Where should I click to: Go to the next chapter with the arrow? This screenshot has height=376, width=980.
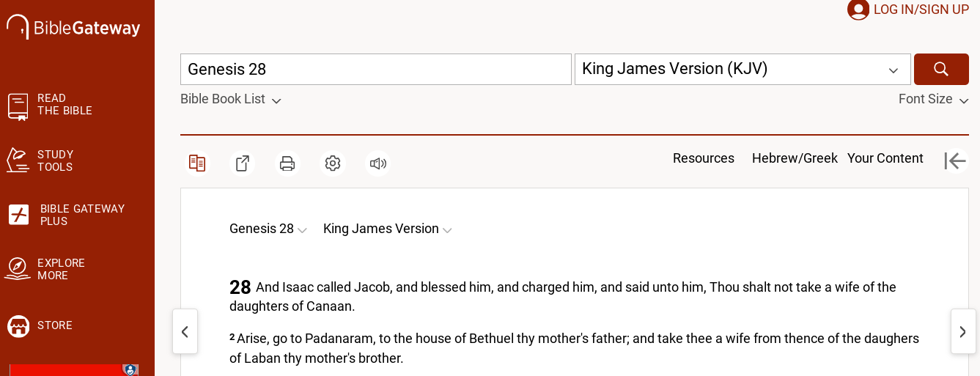point(962,332)
